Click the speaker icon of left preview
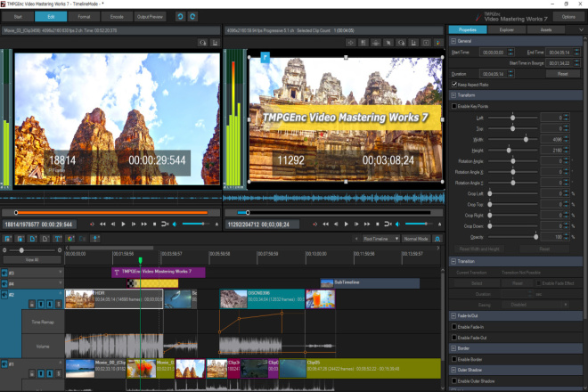This screenshot has width=588, height=392. (175, 224)
